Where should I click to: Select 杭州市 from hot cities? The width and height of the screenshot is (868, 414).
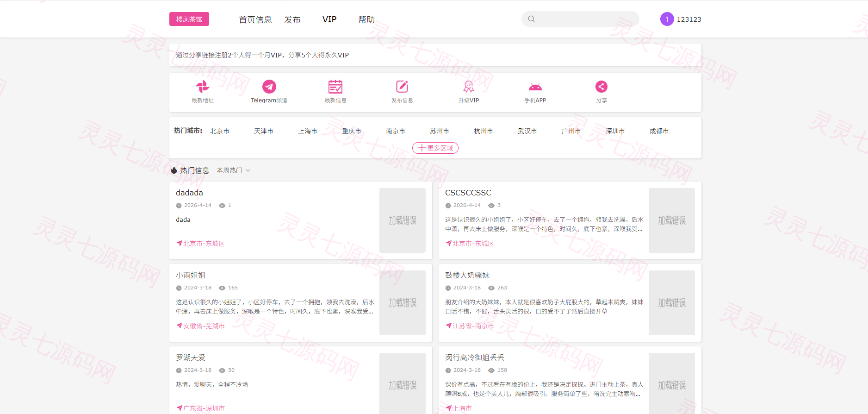(x=484, y=131)
